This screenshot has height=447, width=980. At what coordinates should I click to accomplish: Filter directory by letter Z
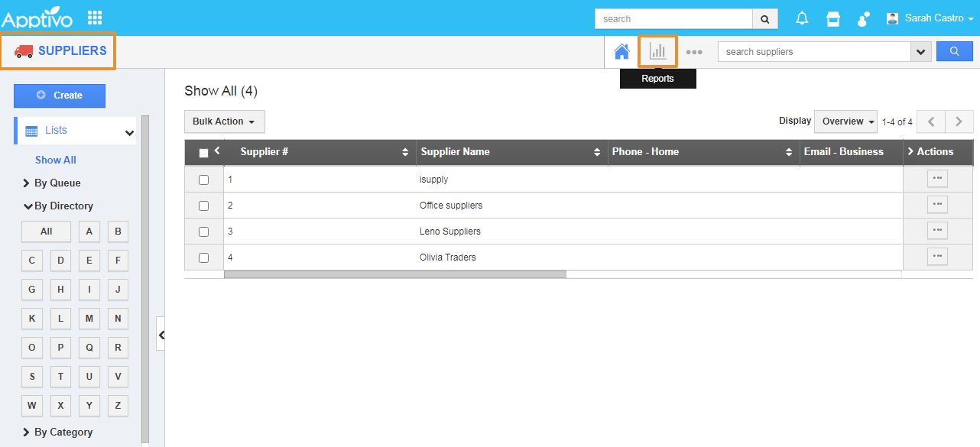(x=118, y=406)
